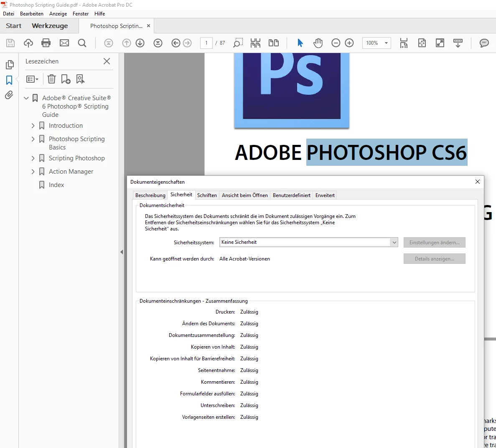Open bookmark options menu dropdown

pyautogui.click(x=32, y=79)
